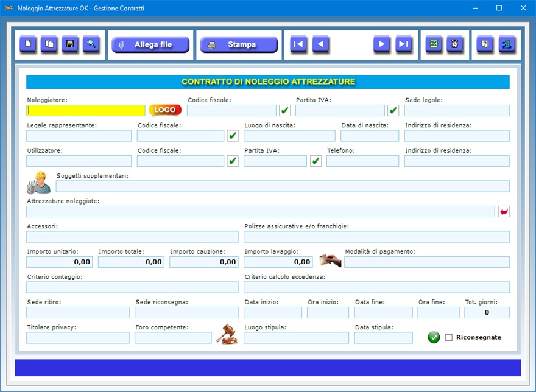
Task: Click the Data inizio field
Action: (273, 313)
